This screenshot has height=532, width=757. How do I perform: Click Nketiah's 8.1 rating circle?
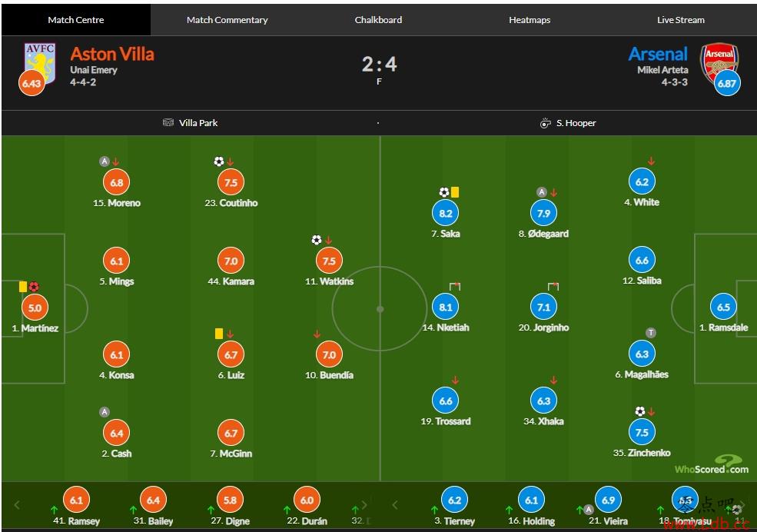coord(445,307)
